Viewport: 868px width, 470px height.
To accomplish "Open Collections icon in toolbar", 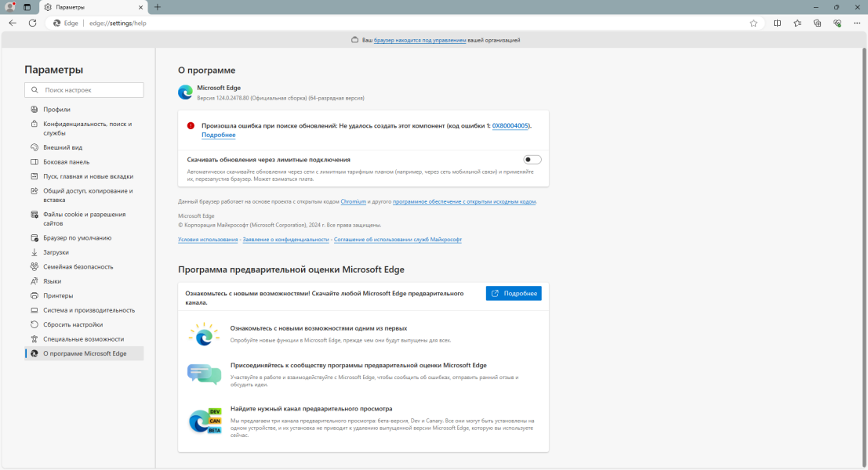I will (x=818, y=23).
